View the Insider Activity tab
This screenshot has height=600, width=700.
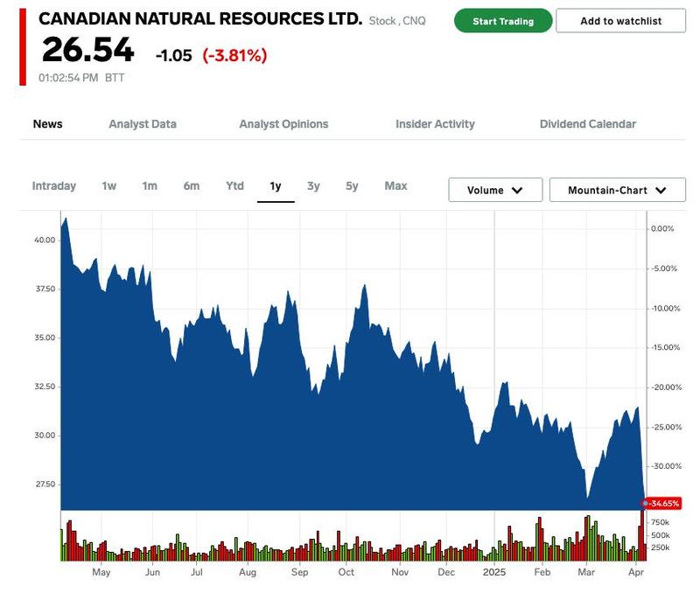pos(435,124)
